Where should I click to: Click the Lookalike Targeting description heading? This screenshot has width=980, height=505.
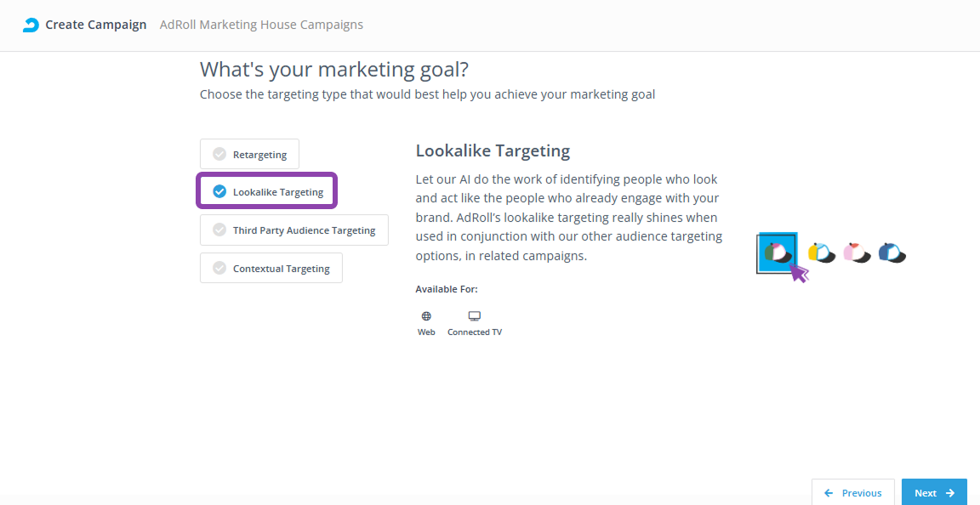(493, 150)
